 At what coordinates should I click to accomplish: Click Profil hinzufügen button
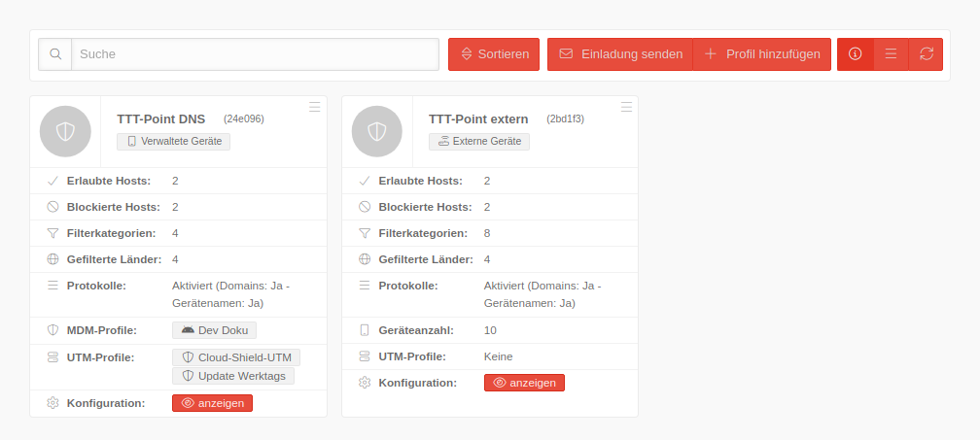click(x=762, y=54)
